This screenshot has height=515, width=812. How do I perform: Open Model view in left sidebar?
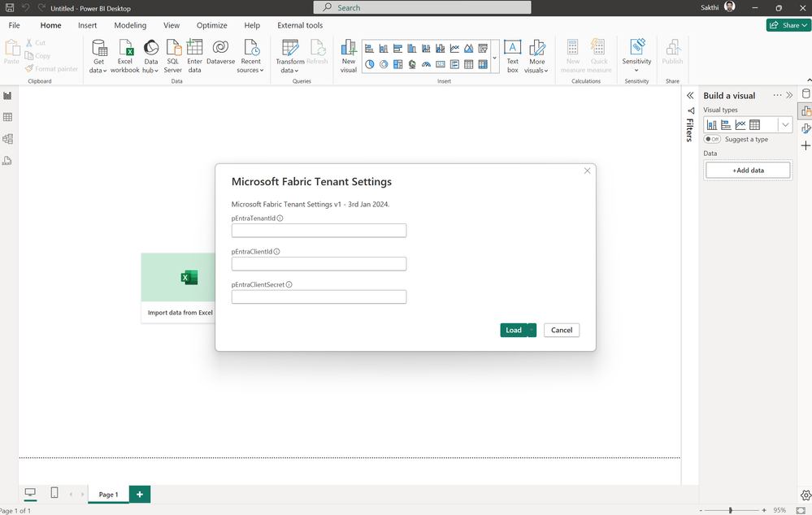(8, 139)
